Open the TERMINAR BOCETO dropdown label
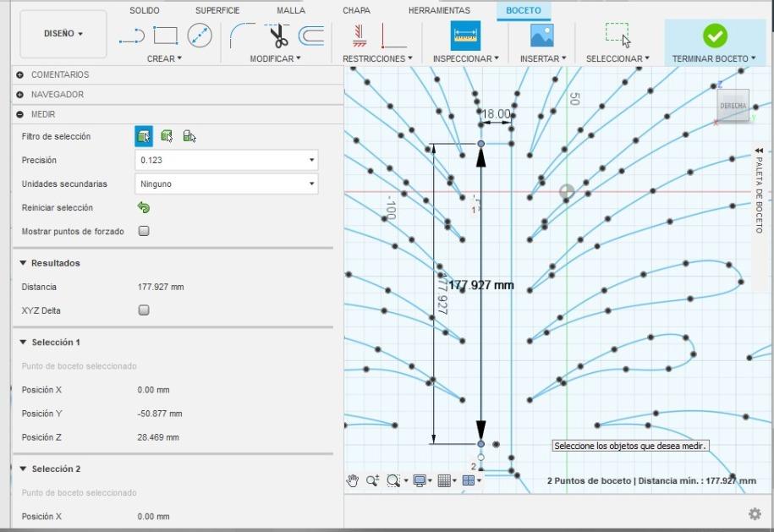The width and height of the screenshot is (774, 532). pos(714,58)
